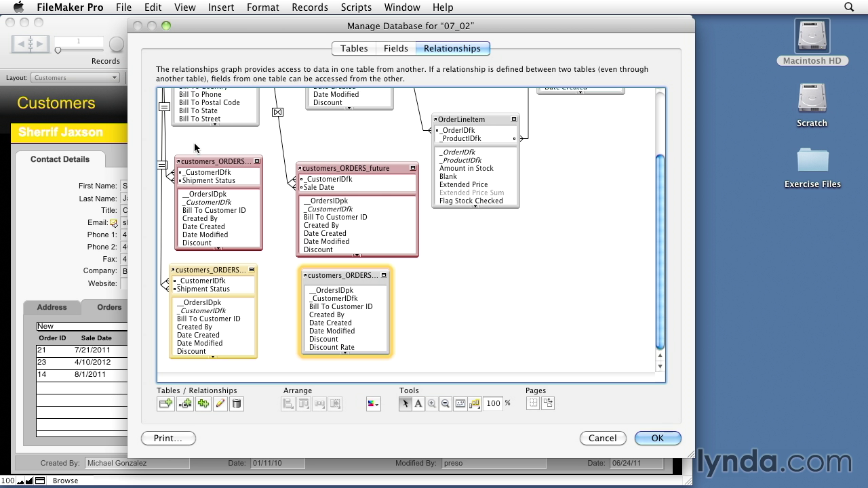Toggle the show page breaks icon
This screenshot has height=488, width=868.
(x=533, y=403)
